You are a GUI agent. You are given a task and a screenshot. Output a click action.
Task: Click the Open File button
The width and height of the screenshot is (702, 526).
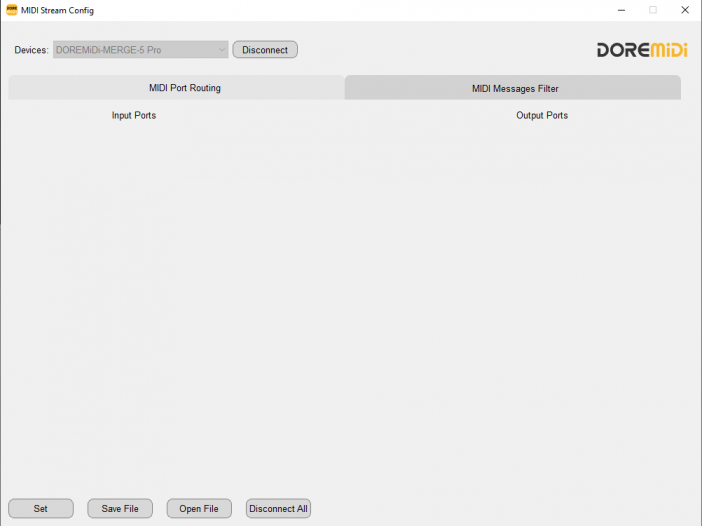[199, 509]
